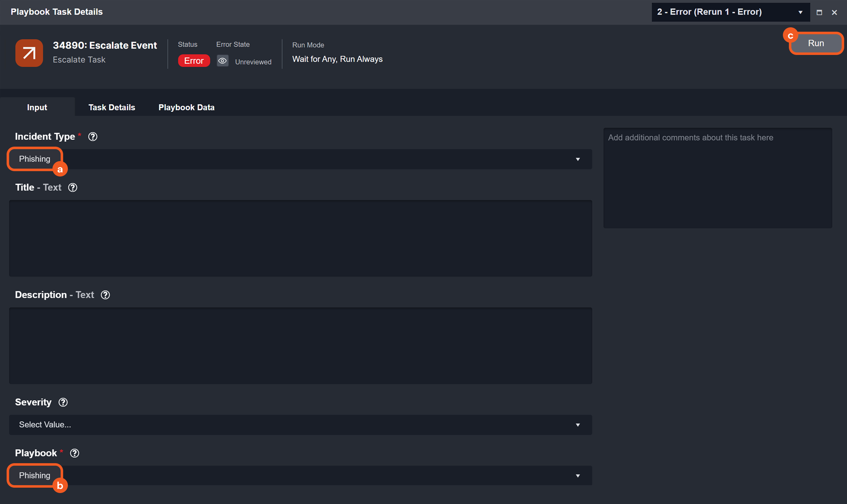The image size is (847, 504).
Task: Open the help icon next to Description
Action: tap(105, 295)
